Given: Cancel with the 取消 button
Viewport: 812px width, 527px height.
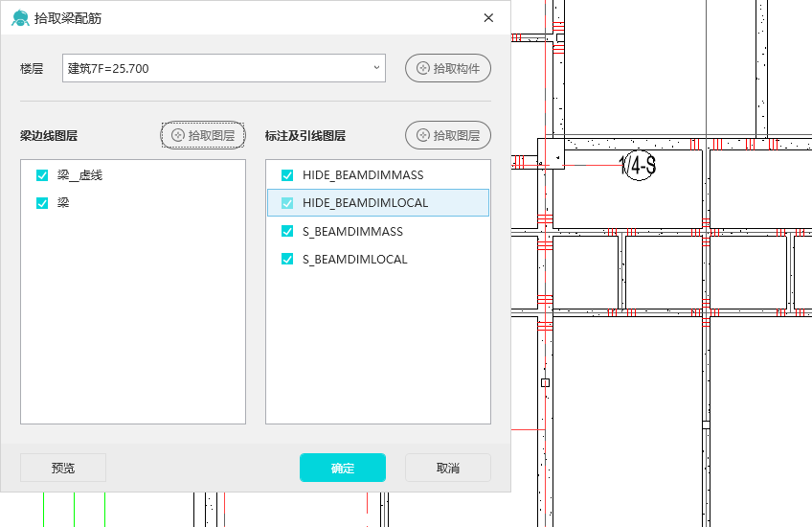Looking at the screenshot, I should [x=448, y=468].
